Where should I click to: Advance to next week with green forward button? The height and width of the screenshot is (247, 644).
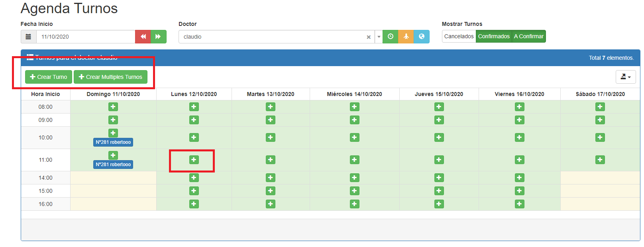[158, 37]
